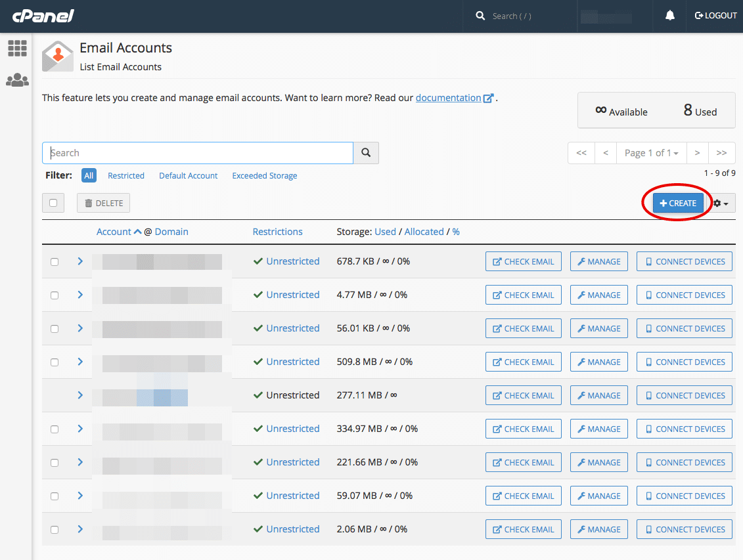The image size is (743, 560).
Task: Manage the 2.06 MB account
Action: click(599, 529)
